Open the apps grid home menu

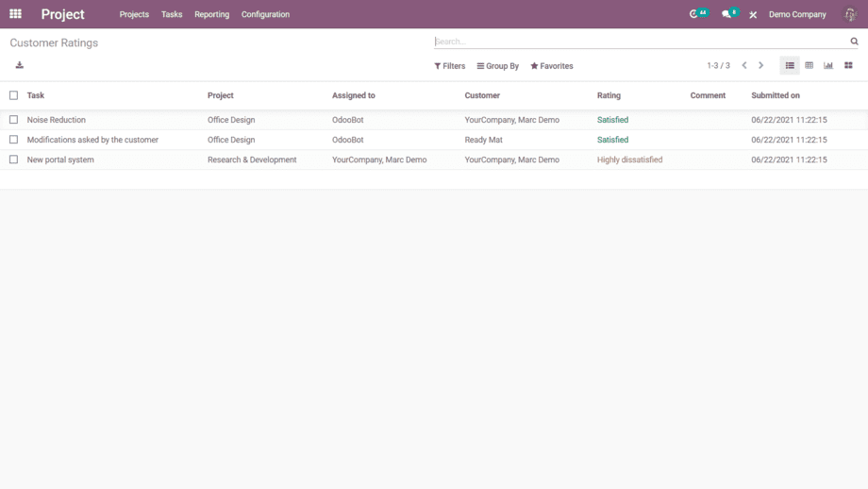click(x=15, y=14)
